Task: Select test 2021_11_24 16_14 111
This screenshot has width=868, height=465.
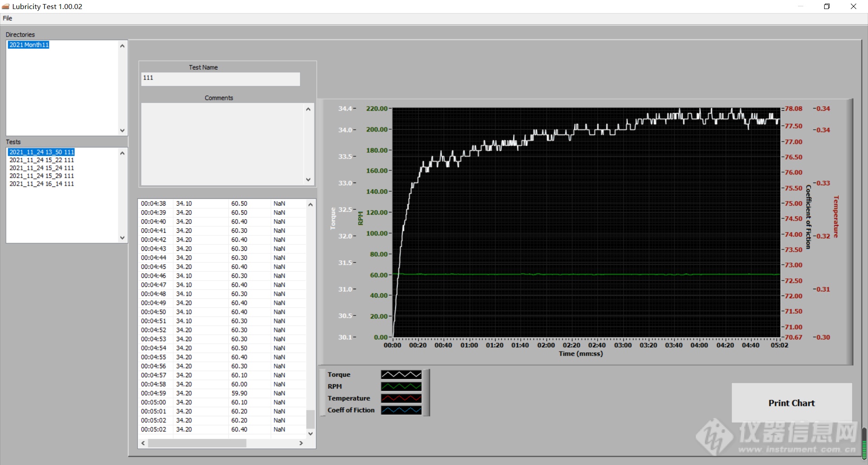Action: coord(42,183)
